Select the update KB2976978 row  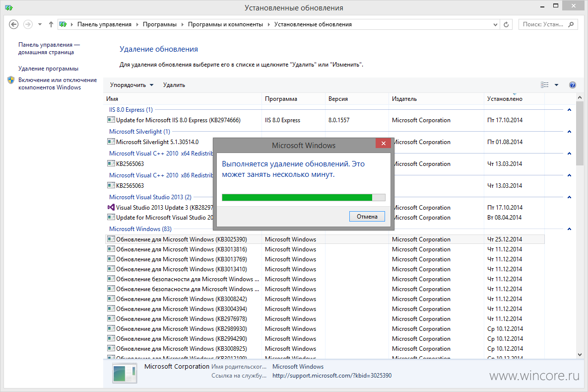[x=325, y=319]
